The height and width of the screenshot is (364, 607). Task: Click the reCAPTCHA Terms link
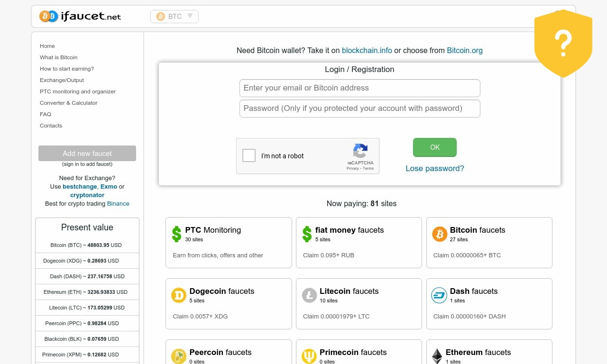pos(368,169)
